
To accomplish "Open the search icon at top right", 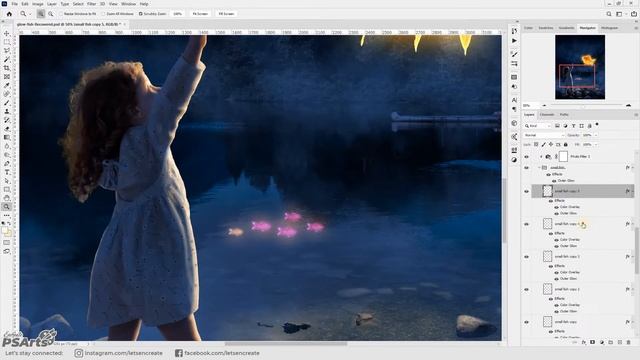I will pos(609,13).
